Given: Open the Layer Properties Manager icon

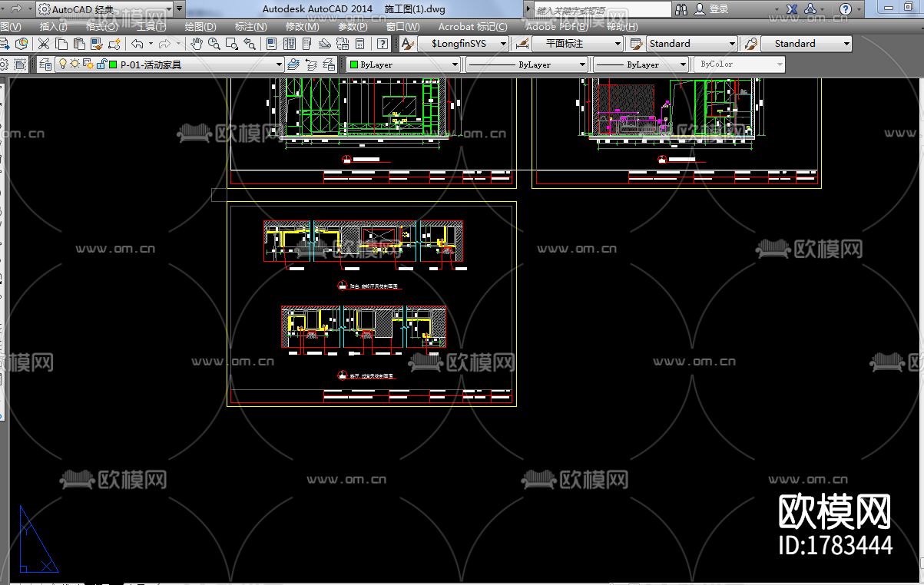Looking at the screenshot, I should click(45, 64).
